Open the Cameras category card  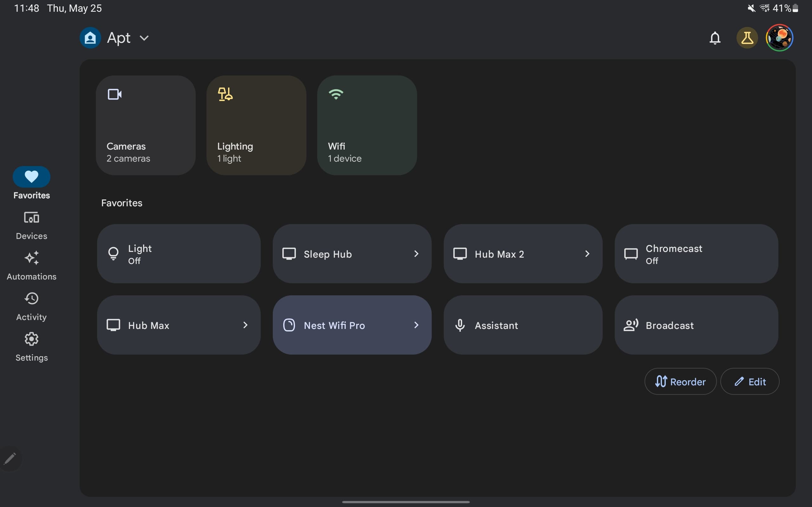click(x=146, y=125)
